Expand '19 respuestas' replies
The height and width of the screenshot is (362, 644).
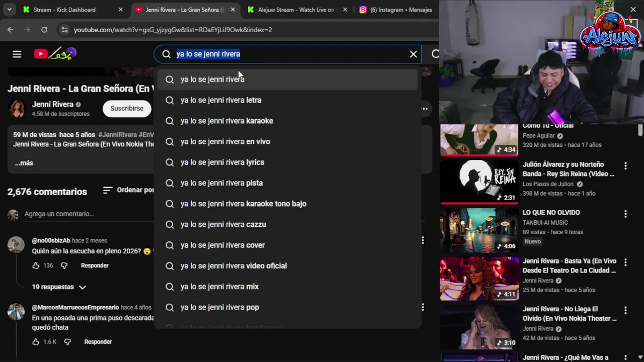pos(59,287)
